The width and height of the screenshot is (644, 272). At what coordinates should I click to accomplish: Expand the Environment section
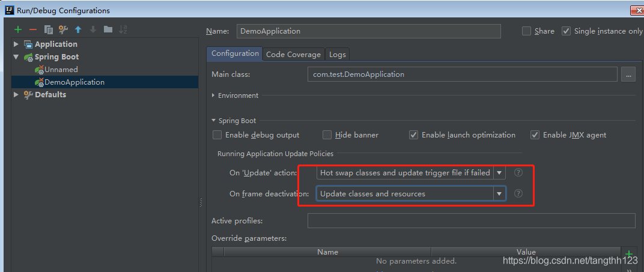click(x=214, y=95)
